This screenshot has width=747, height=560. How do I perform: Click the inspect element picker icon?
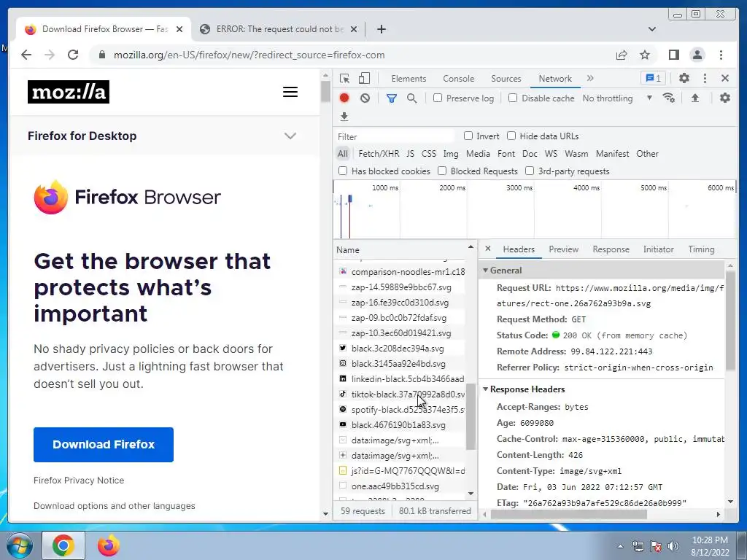point(344,79)
